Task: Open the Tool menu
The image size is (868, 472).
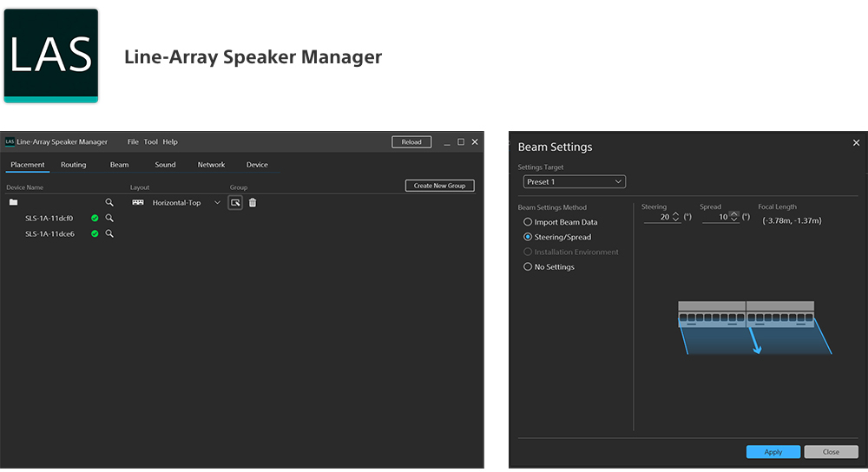Action: pyautogui.click(x=150, y=142)
